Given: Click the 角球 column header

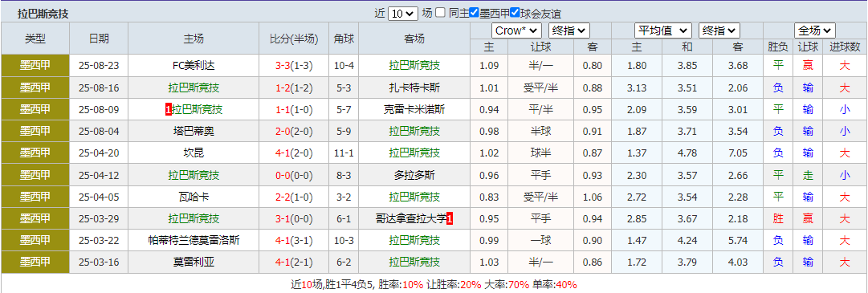Looking at the screenshot, I should click(x=344, y=39).
